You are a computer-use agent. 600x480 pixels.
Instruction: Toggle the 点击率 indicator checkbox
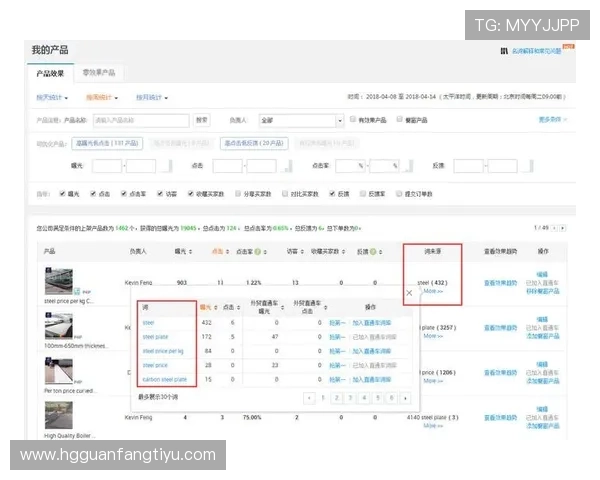coord(124,194)
